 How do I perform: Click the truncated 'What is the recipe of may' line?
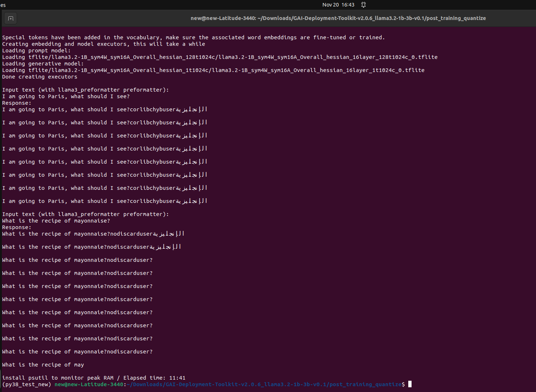(43, 365)
